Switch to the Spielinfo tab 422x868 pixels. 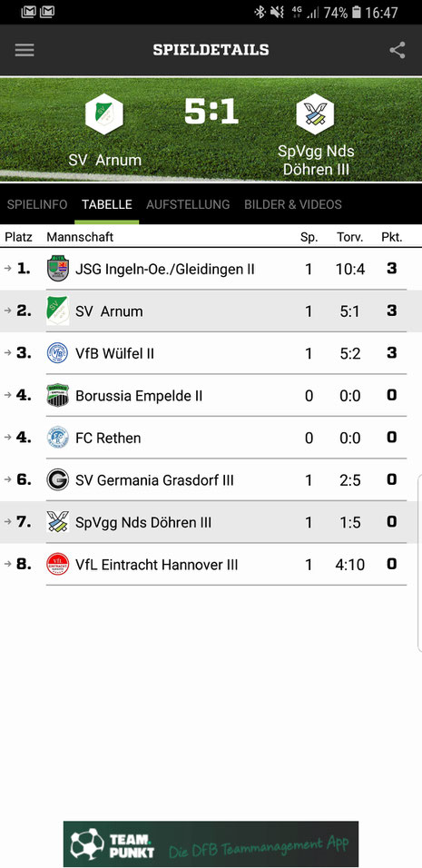[37, 204]
